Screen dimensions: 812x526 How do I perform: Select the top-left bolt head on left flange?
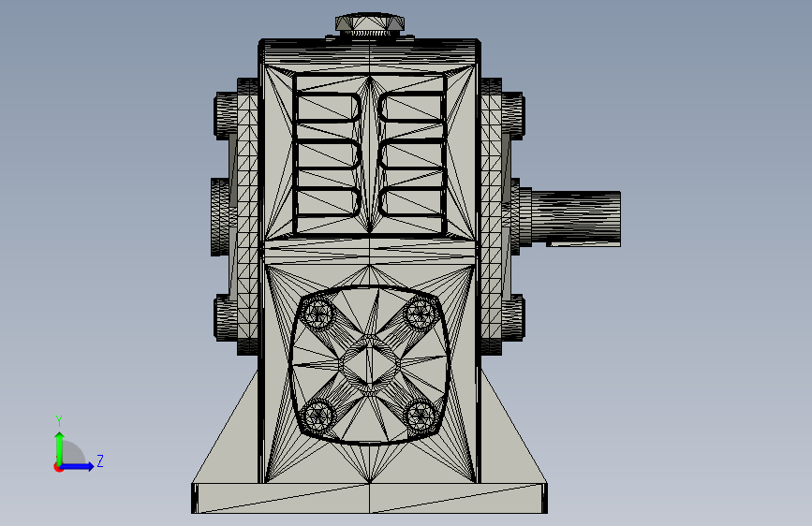pyautogui.click(x=226, y=115)
